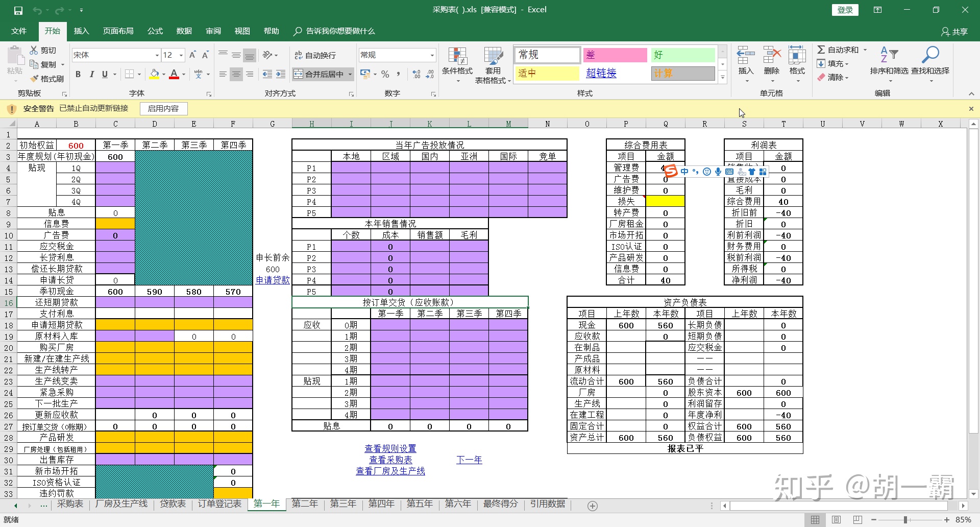
Task: Click the decrease indent icon
Action: click(267, 74)
